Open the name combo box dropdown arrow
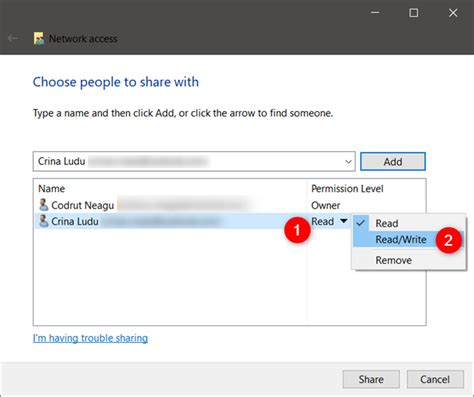The image size is (474, 397). coord(348,162)
